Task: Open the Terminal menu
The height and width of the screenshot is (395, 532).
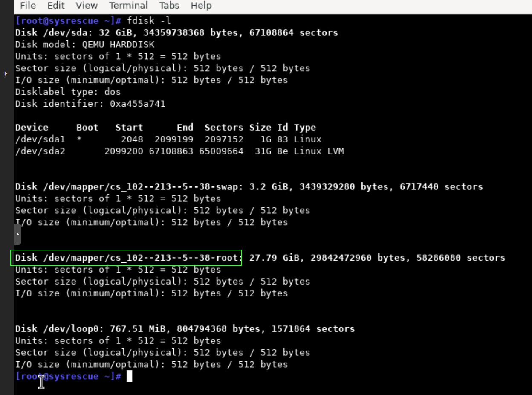Action: pos(128,6)
